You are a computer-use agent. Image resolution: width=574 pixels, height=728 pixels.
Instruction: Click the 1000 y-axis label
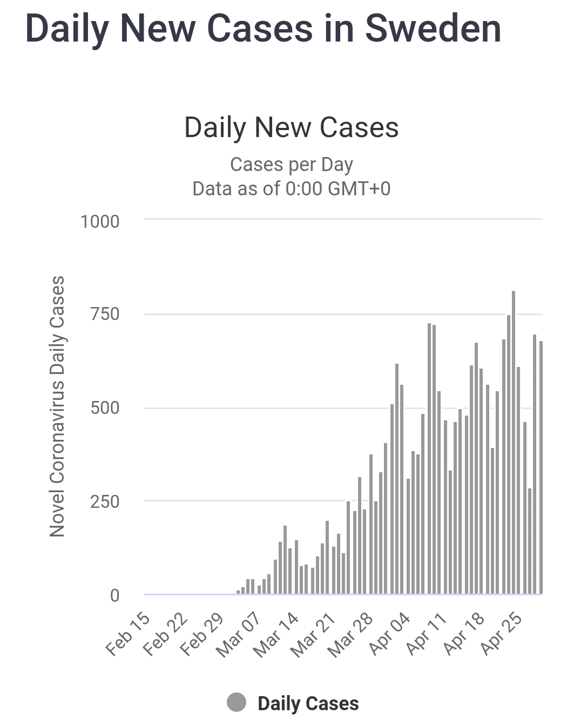100,221
